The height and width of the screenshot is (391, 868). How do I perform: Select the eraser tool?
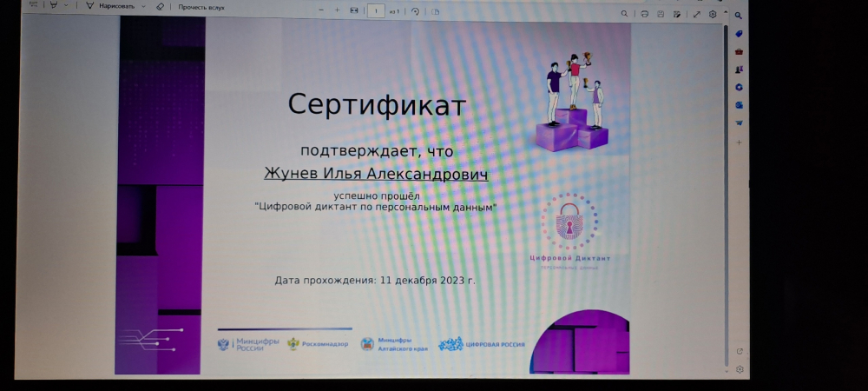160,7
